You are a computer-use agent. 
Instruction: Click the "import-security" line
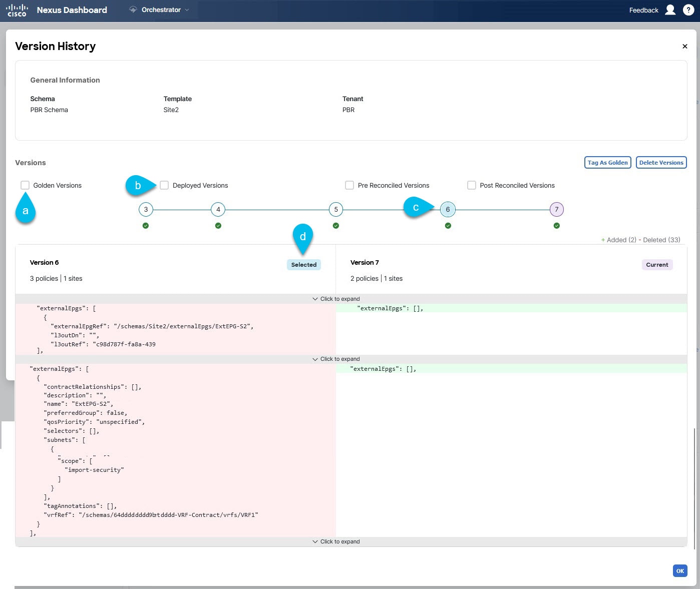pyautogui.click(x=94, y=470)
